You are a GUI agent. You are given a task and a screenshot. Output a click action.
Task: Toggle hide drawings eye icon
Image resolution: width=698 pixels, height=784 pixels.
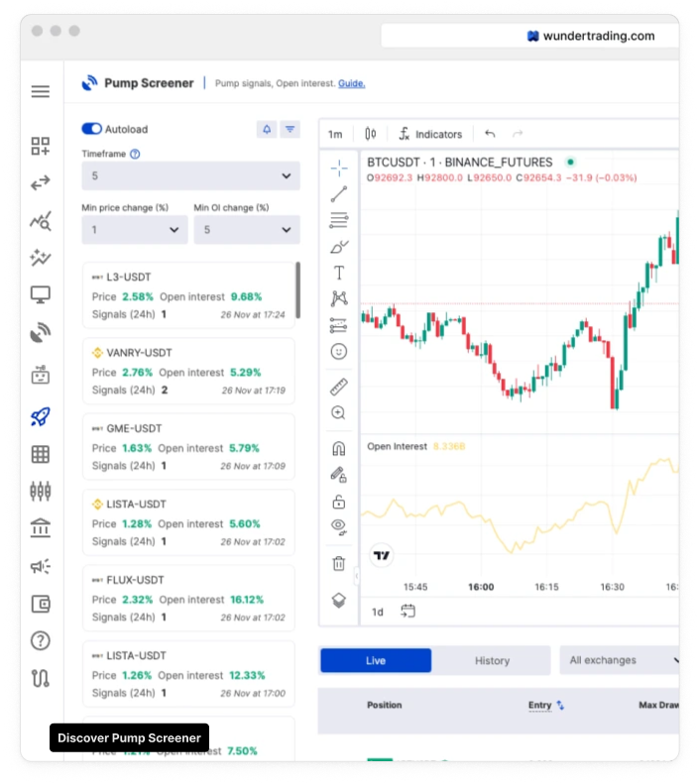pos(339,527)
